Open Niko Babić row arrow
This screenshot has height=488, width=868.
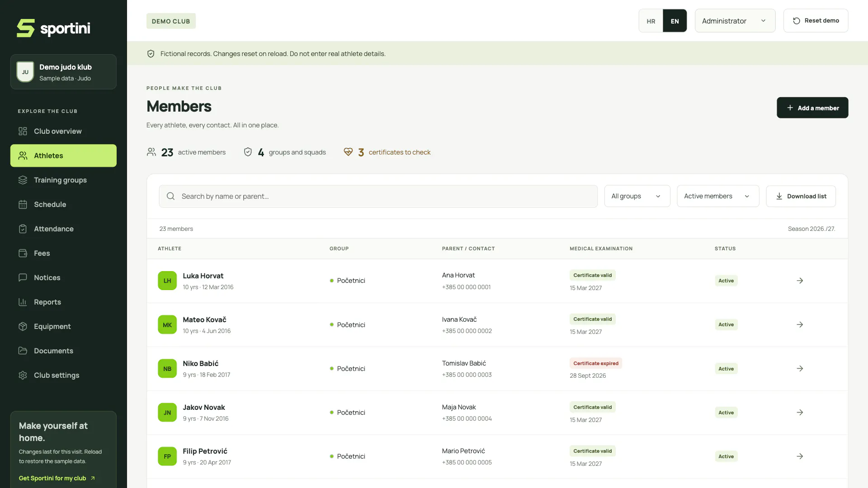click(800, 368)
